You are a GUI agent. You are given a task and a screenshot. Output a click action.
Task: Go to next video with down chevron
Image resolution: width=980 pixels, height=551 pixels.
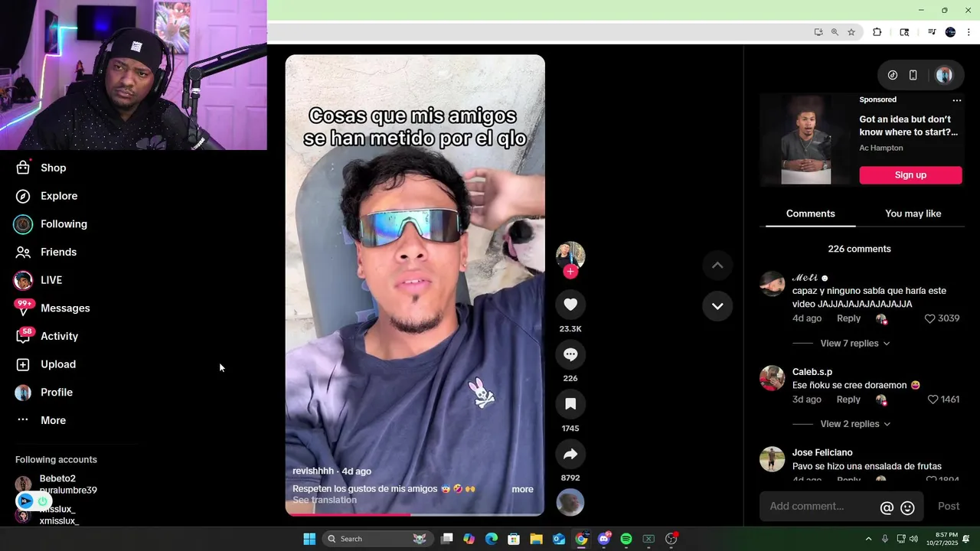tap(717, 306)
